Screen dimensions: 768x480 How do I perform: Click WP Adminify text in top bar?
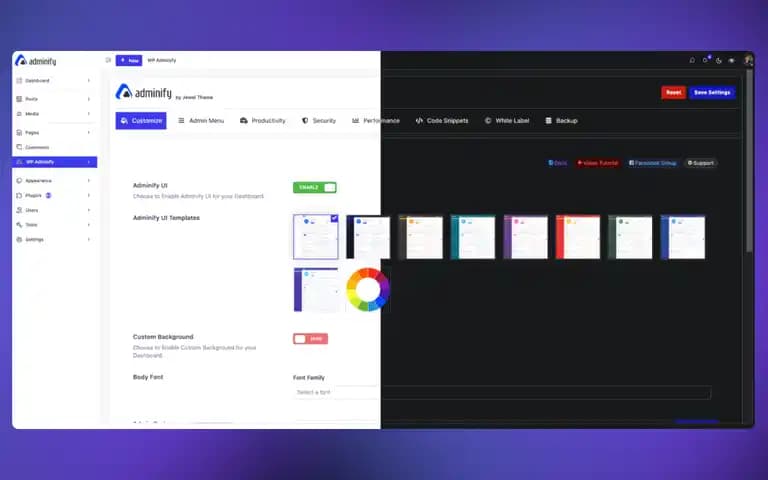coord(162,60)
